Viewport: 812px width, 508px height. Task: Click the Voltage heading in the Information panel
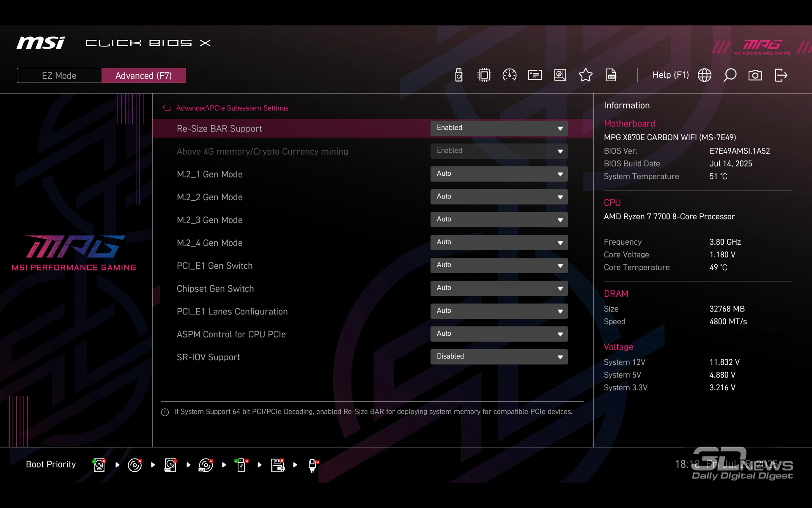pyautogui.click(x=618, y=347)
